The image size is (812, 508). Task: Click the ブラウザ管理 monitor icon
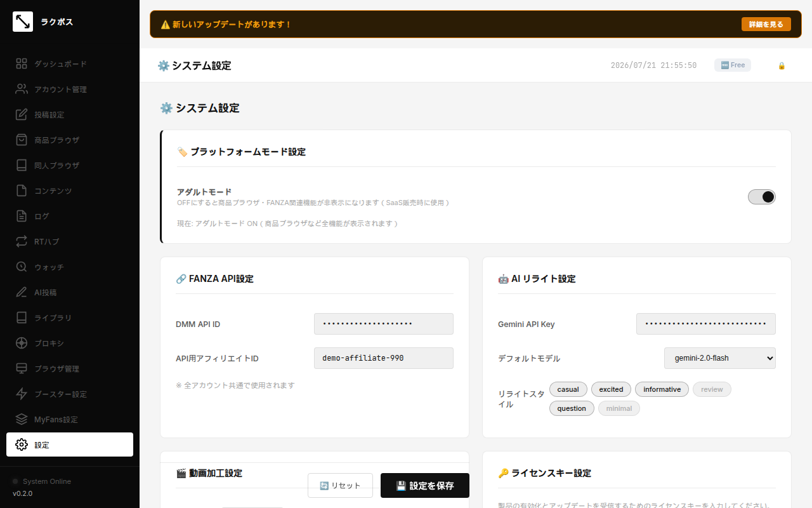[x=22, y=368]
